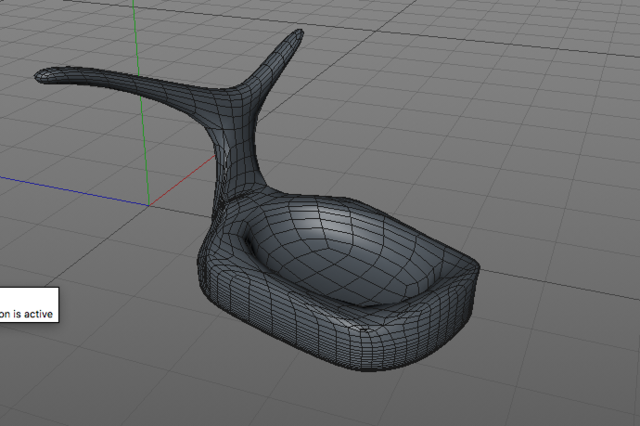Select the blue Z axis line
640x426 pixels.
(x=73, y=191)
